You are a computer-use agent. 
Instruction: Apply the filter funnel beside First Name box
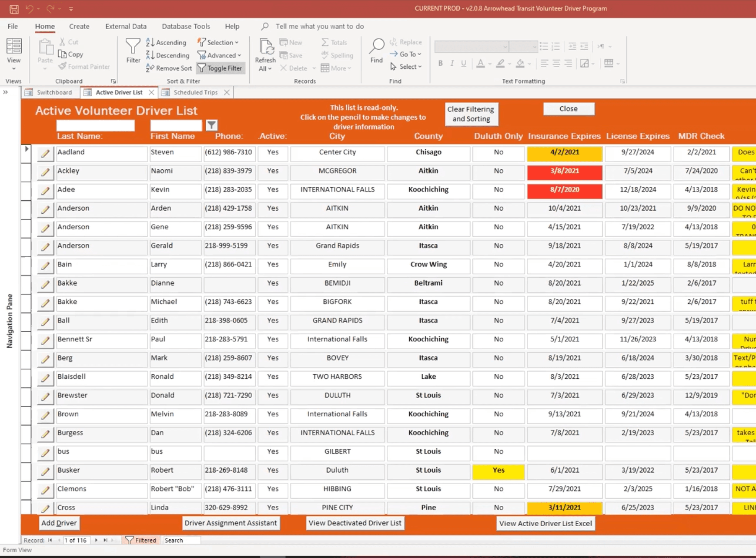coord(212,125)
